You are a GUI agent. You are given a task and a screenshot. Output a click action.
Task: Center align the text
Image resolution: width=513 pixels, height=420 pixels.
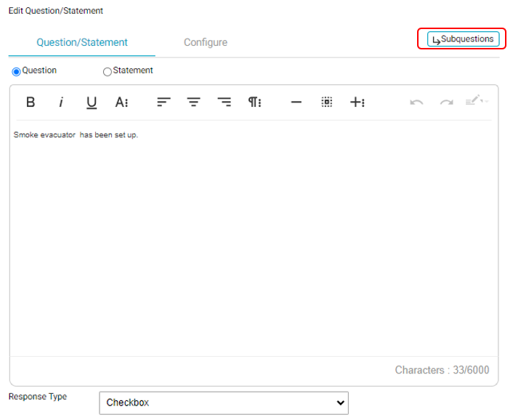pos(194,102)
